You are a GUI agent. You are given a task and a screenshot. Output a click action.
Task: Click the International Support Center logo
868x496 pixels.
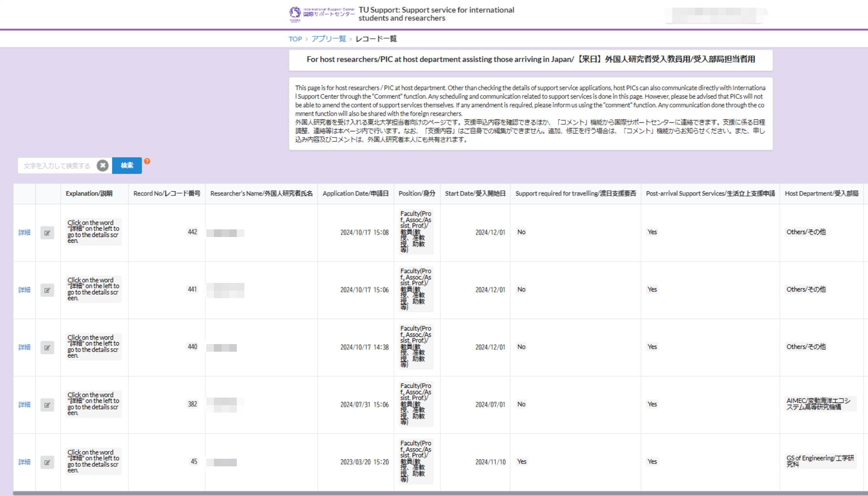click(322, 14)
